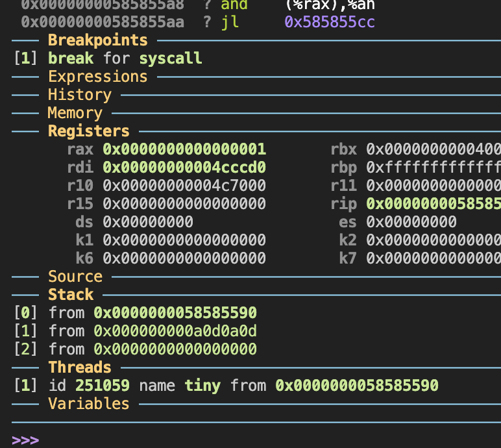Click the Source section header
Viewport: 501px width, 448px height.
point(75,277)
